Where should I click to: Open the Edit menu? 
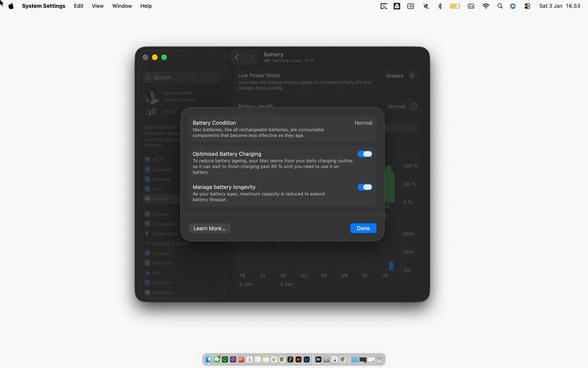(x=78, y=6)
